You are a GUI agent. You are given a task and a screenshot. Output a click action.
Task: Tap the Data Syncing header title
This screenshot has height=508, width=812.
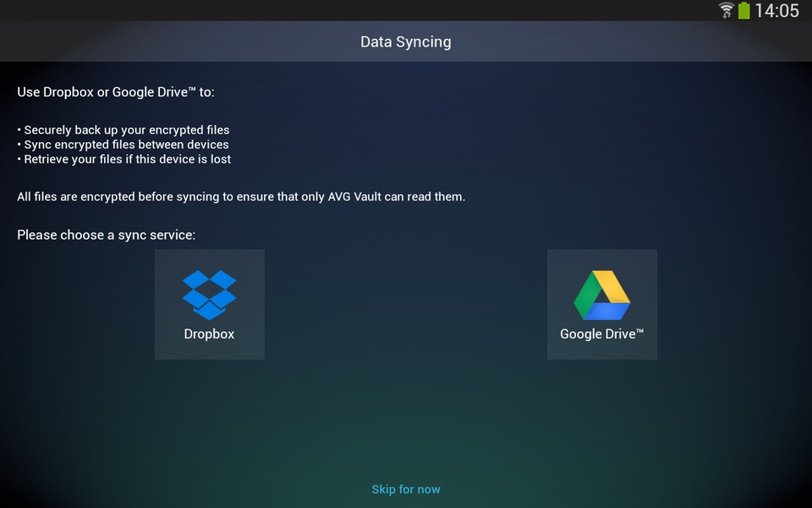pos(406,41)
